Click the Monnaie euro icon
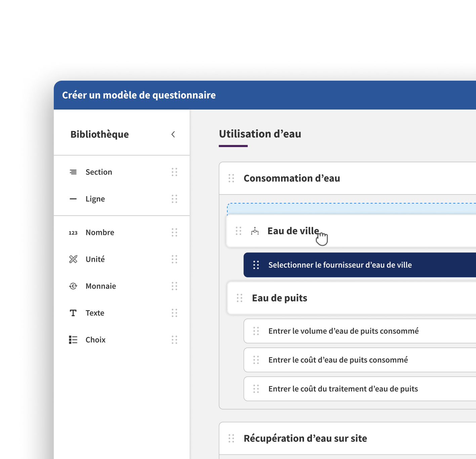 (x=73, y=286)
